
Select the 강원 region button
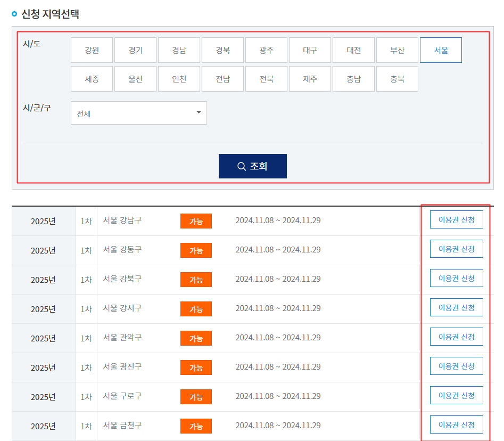[x=92, y=50]
